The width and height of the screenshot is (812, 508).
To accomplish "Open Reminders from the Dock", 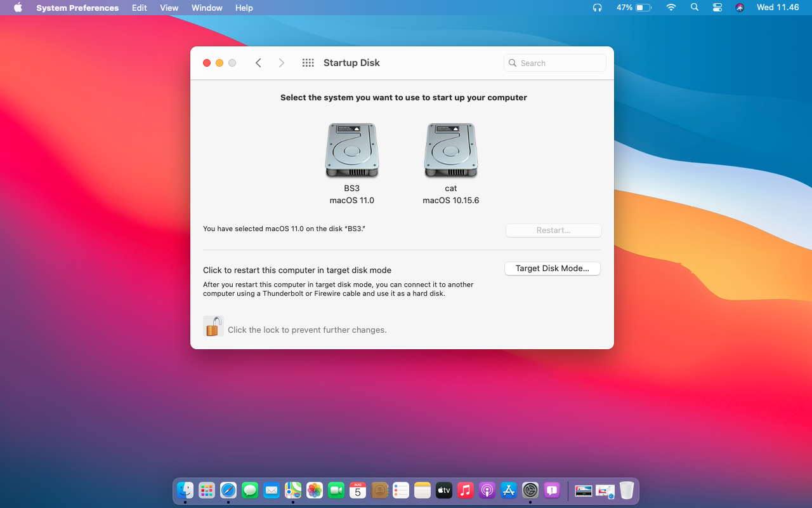I will tap(401, 490).
